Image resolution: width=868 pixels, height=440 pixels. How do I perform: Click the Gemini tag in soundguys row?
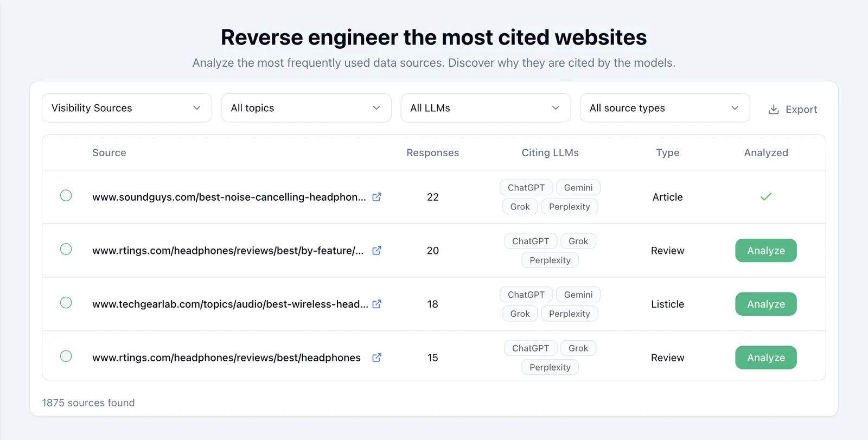578,188
